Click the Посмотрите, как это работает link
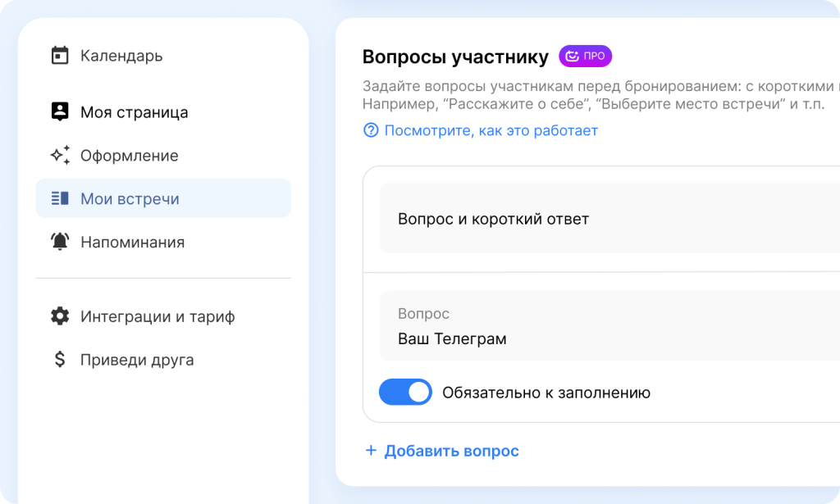This screenshot has width=840, height=504. (x=491, y=130)
